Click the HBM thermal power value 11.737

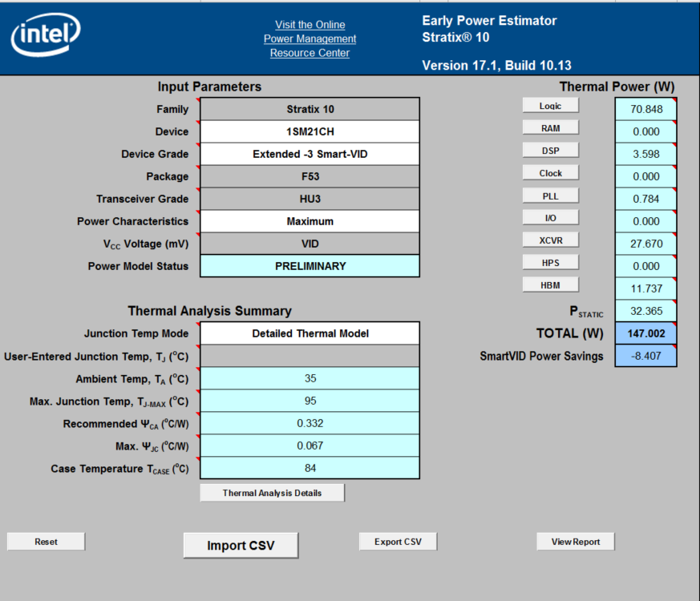(x=646, y=288)
